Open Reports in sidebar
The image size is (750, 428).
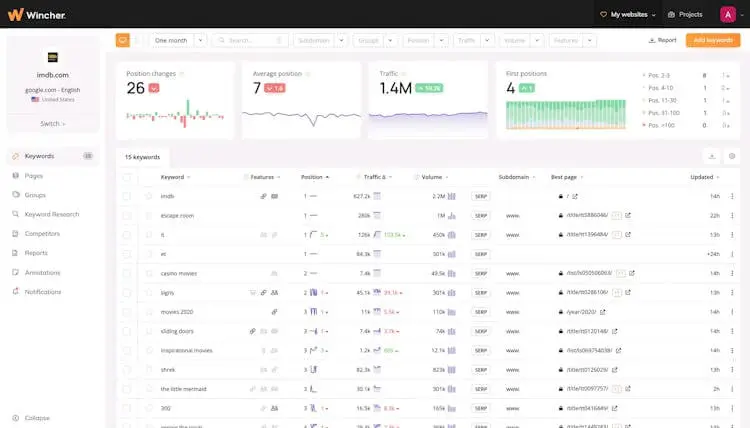pyautogui.click(x=36, y=252)
